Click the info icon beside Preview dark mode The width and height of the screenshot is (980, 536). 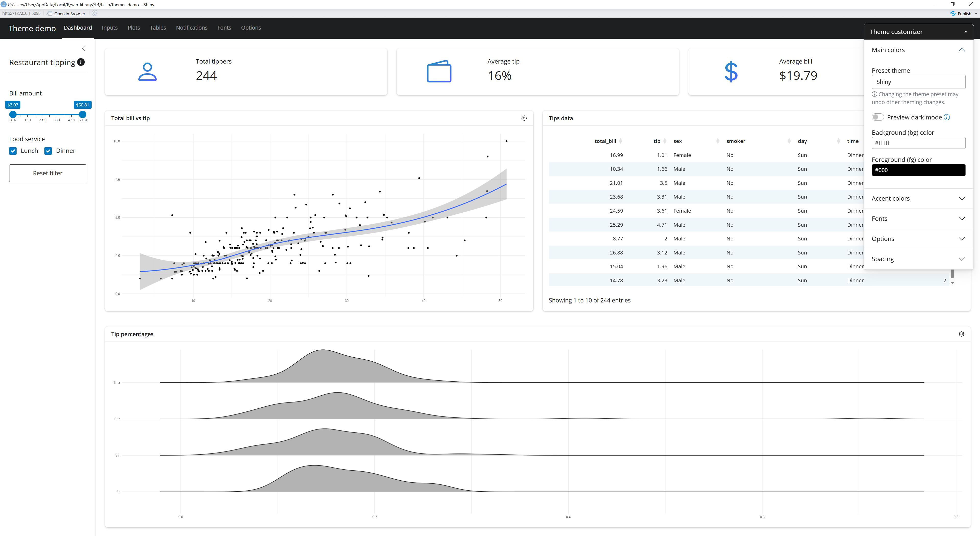pos(947,117)
